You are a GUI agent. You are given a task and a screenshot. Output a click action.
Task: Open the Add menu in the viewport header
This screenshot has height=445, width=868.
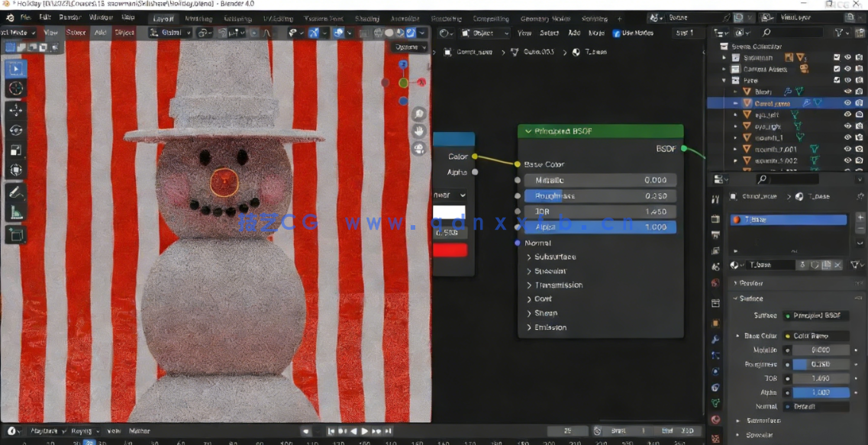(x=100, y=32)
